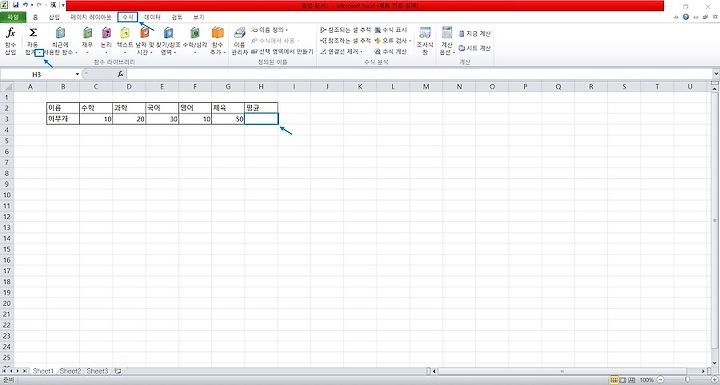Minimize the ribbon with caret icon
Image resolution: width=720 pixels, height=385 pixels.
(676, 17)
